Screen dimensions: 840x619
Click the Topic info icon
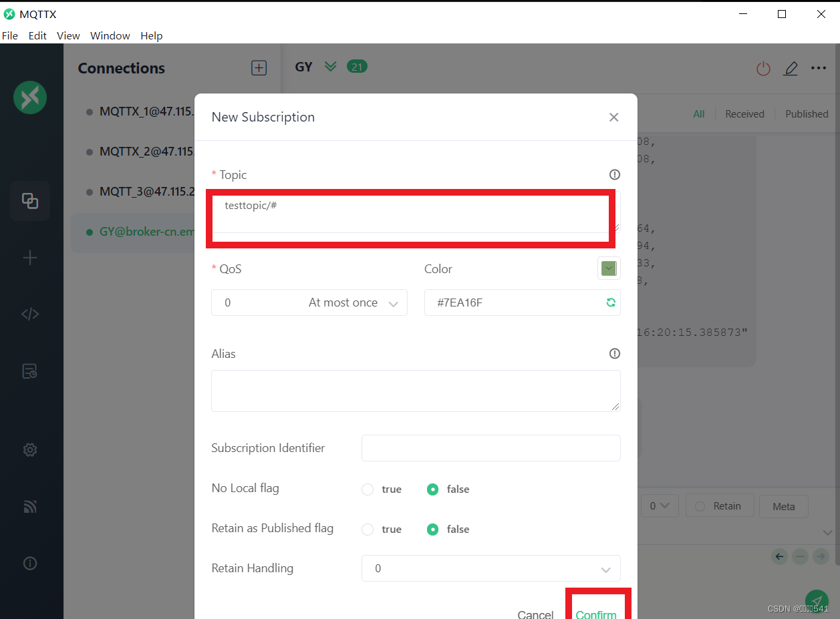615,174
